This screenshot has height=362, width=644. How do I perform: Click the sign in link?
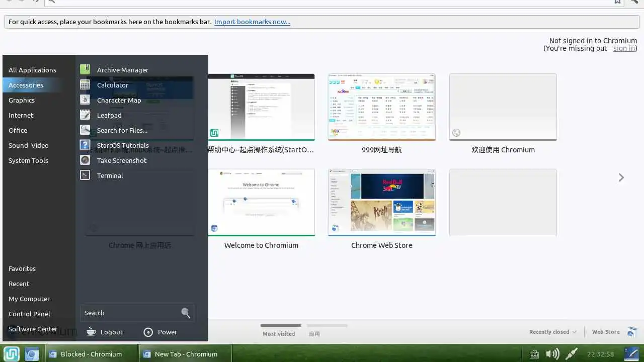coord(624,48)
